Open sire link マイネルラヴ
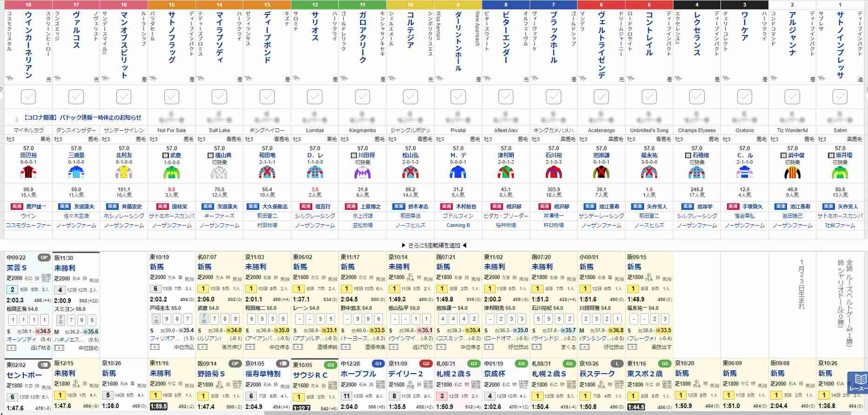Viewport: 868px width, 415px height. tap(28, 130)
